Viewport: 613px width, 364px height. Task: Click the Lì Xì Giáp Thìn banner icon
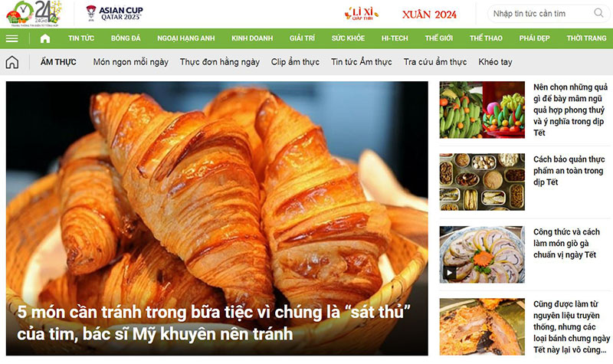[361, 14]
